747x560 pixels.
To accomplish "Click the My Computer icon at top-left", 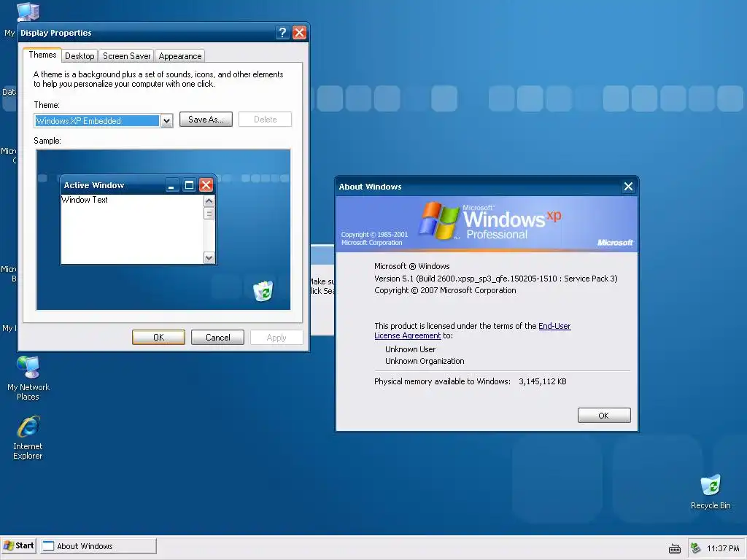I will click(x=28, y=10).
